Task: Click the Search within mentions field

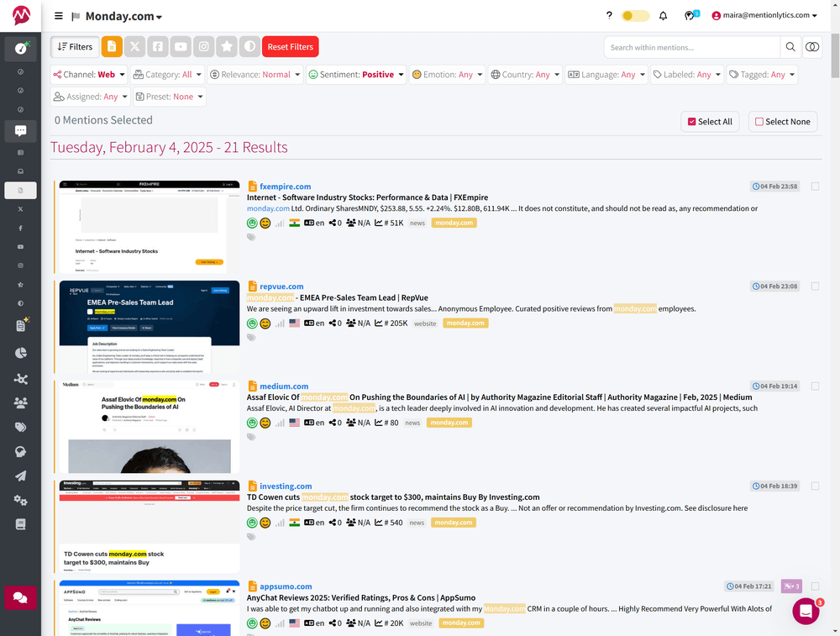Action: click(691, 47)
